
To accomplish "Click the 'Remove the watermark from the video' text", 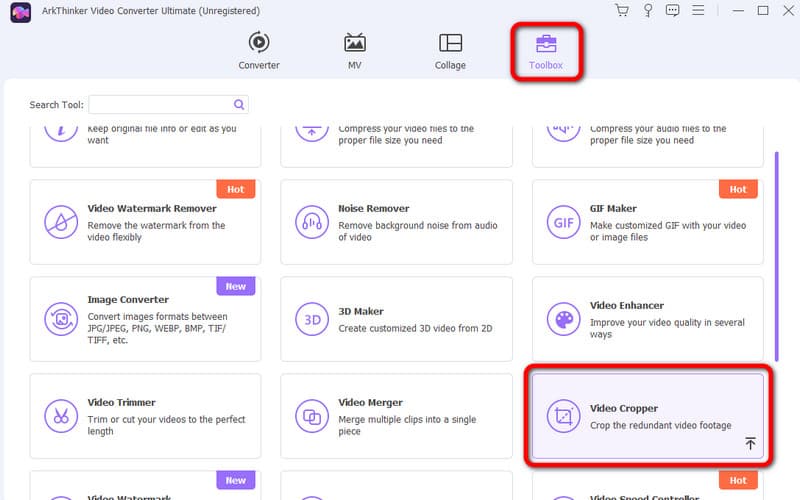I will [156, 231].
